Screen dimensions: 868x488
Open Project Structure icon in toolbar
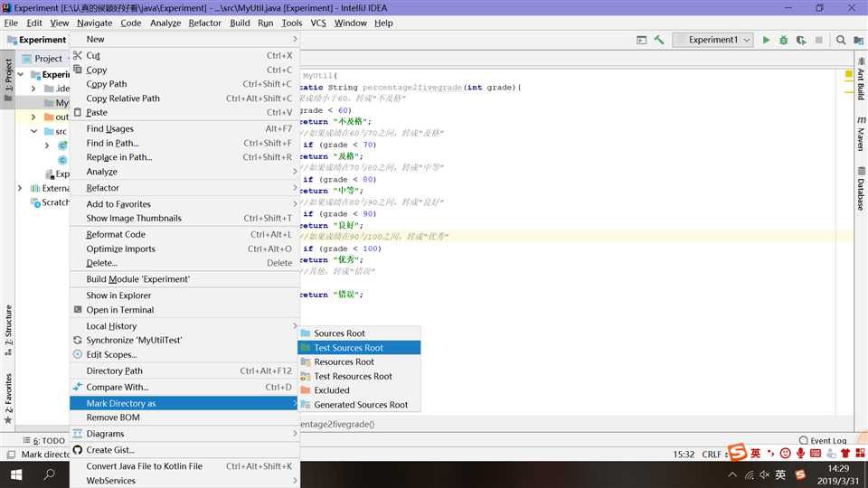(859, 40)
